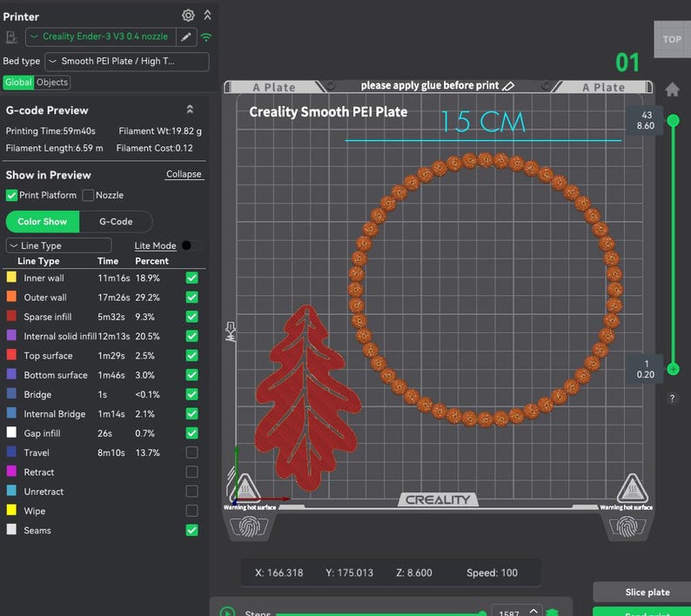Click the steps value field 1587

click(509, 612)
